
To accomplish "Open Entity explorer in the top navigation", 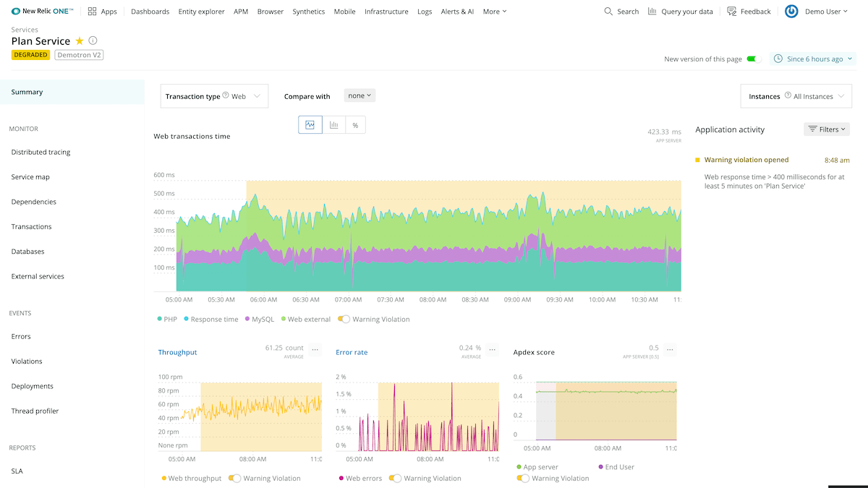I will pos(201,12).
